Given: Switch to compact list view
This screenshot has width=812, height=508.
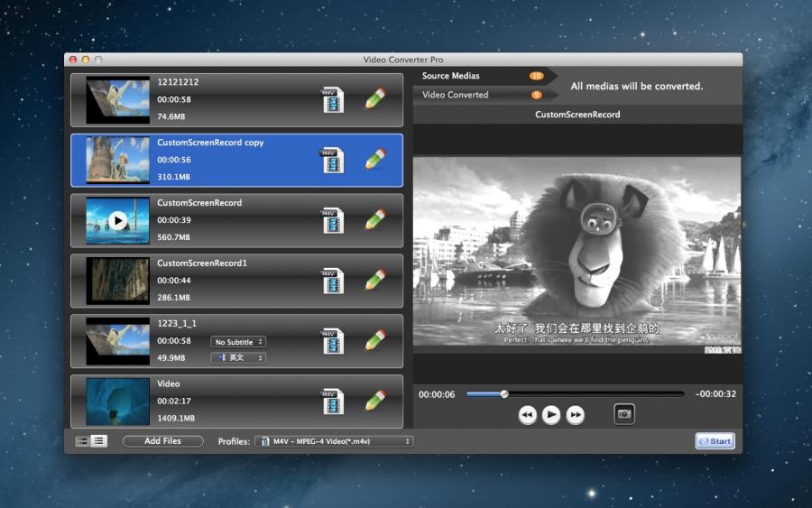Looking at the screenshot, I should coord(99,441).
